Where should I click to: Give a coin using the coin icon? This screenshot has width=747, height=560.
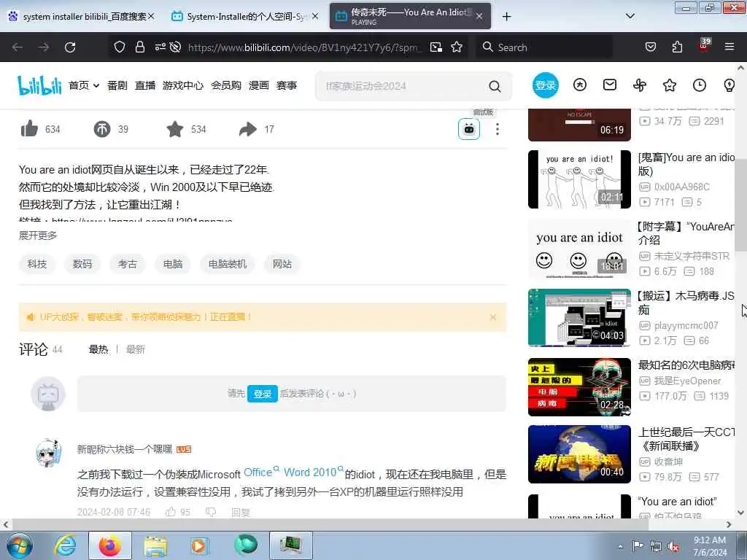[102, 129]
